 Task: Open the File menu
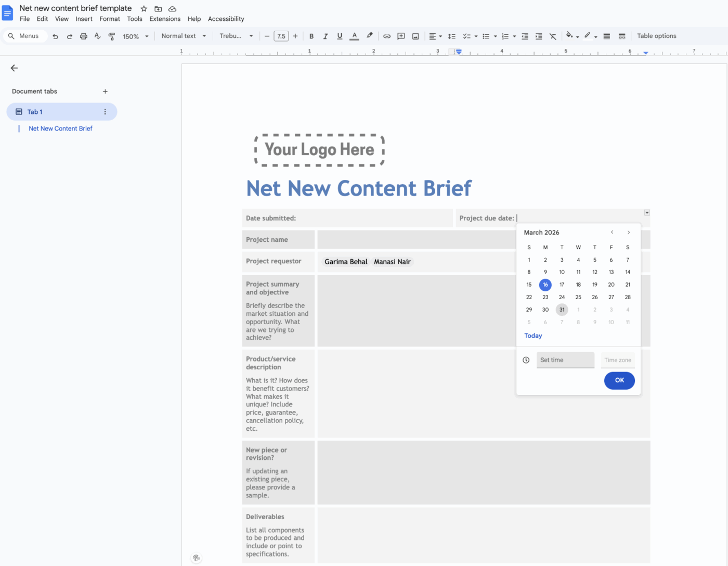pyautogui.click(x=25, y=19)
